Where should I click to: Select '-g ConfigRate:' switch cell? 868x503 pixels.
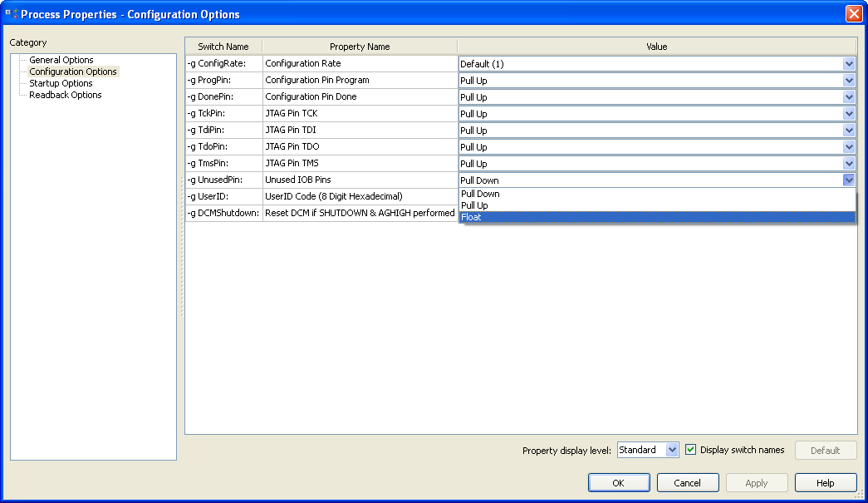223,63
